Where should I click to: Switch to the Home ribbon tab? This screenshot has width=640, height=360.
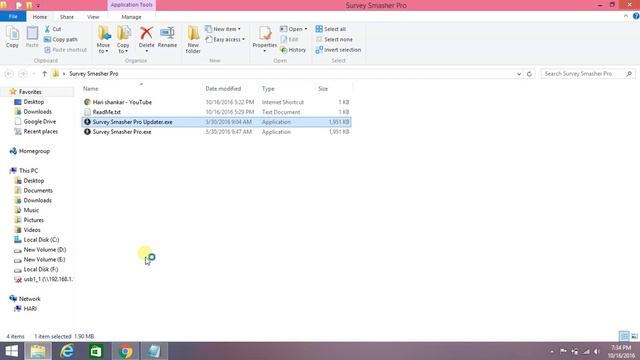40,17
